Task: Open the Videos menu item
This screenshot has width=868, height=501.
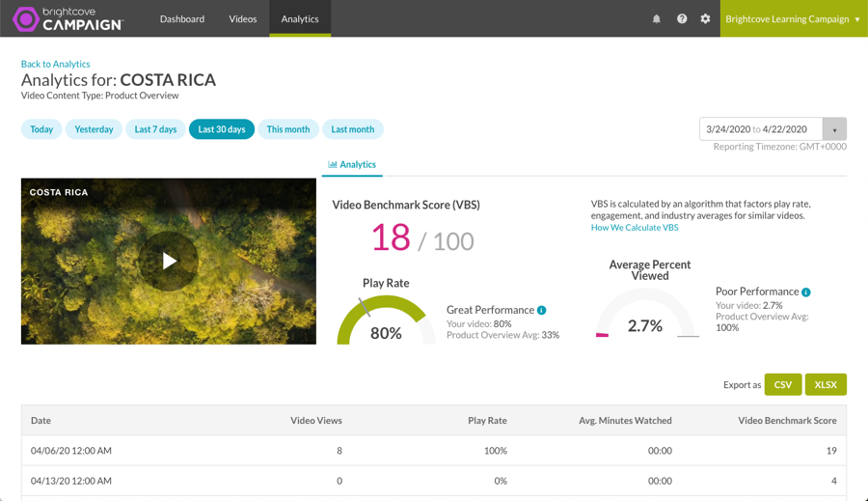Action: (243, 19)
